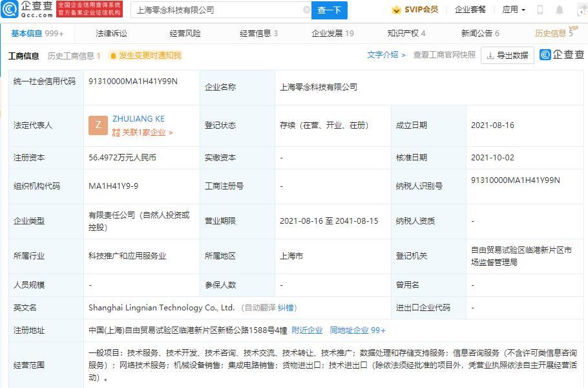Select the 企业发展 tab
Image resolution: width=588 pixels, height=388 pixels.
pyautogui.click(x=333, y=34)
